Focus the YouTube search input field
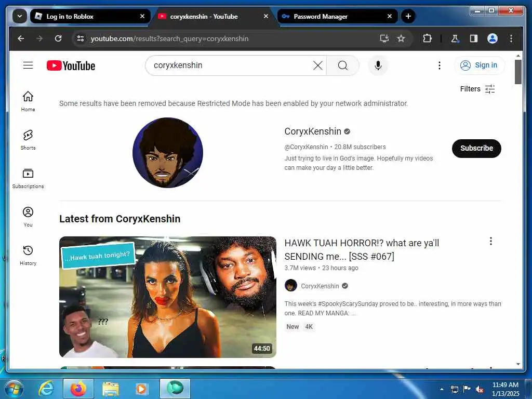This screenshot has height=399, width=532. pyautogui.click(x=231, y=65)
